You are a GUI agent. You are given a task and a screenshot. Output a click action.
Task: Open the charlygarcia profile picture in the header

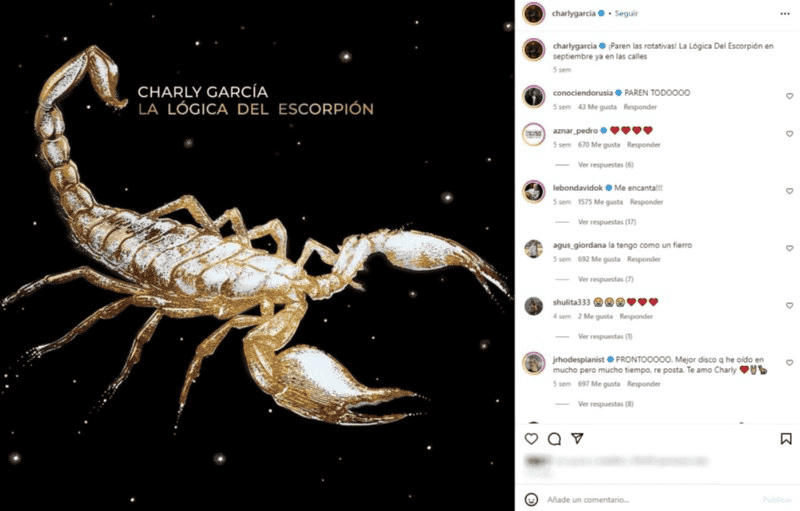pos(534,13)
